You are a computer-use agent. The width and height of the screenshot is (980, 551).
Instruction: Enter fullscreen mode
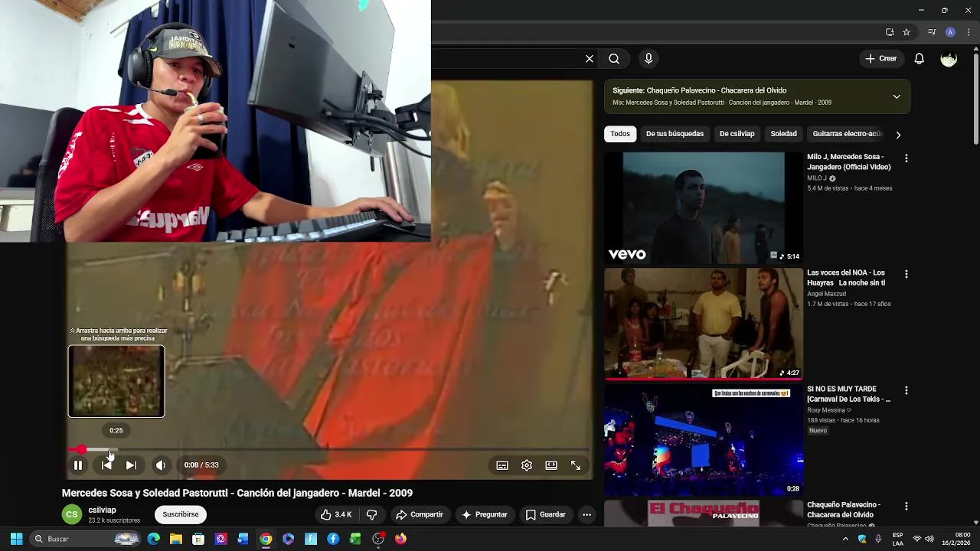click(576, 465)
